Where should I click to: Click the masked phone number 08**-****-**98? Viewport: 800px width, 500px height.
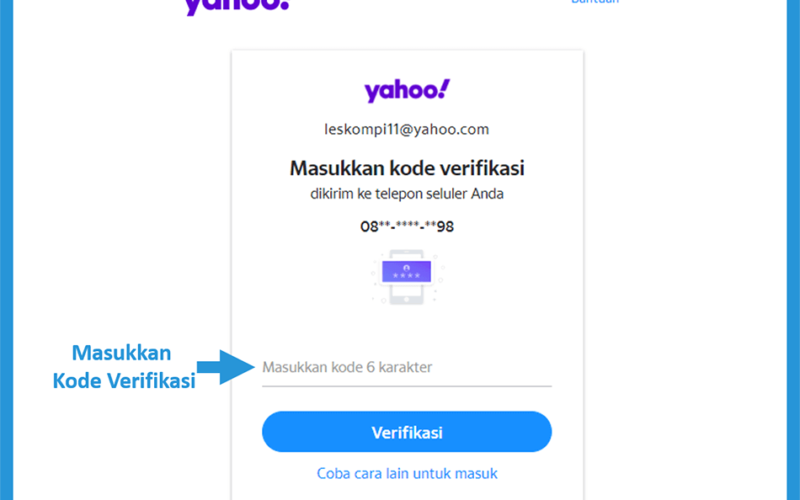coord(407,226)
